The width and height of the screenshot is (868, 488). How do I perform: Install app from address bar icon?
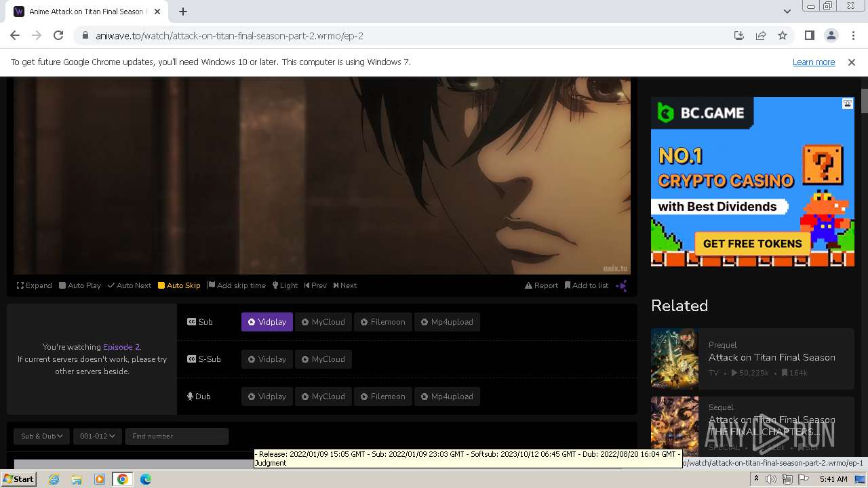coord(739,35)
